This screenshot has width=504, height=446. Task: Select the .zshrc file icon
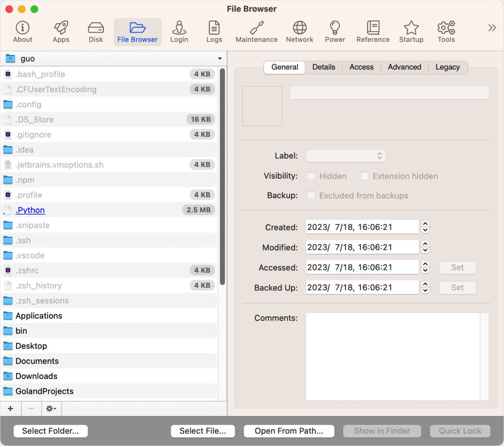click(x=8, y=270)
